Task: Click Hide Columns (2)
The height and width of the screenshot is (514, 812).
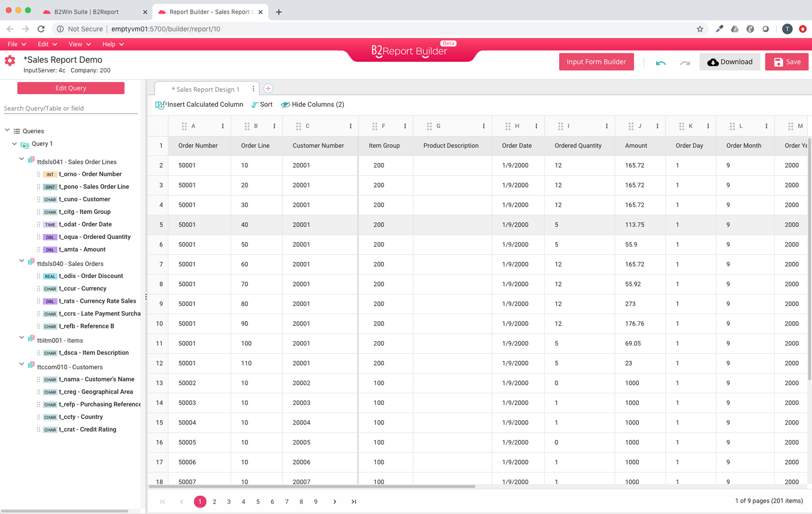Action: pos(313,105)
